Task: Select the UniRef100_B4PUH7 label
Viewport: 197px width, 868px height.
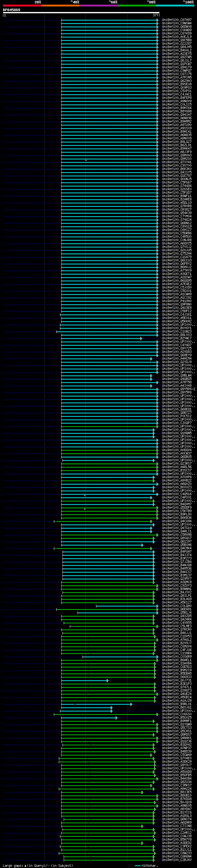Action: (x=176, y=551)
